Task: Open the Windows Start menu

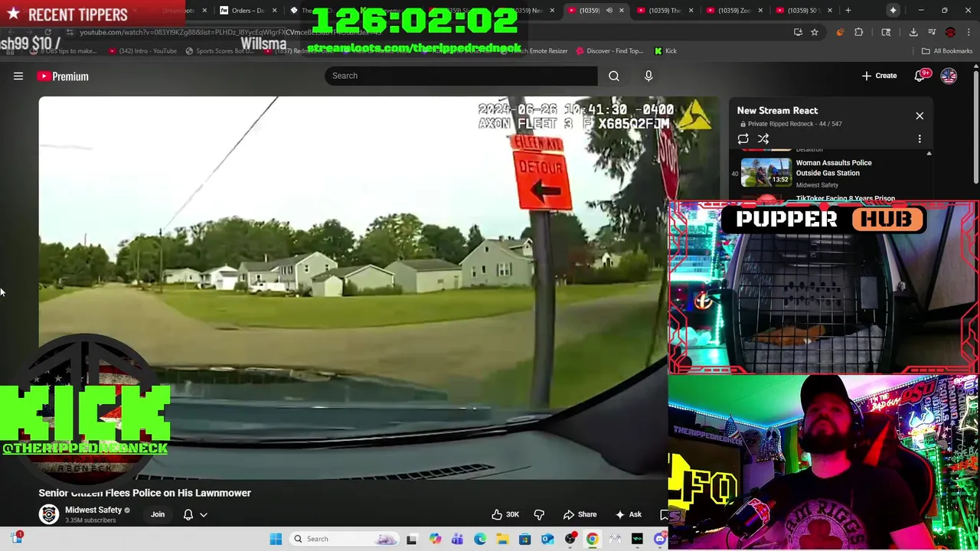Action: point(276,539)
